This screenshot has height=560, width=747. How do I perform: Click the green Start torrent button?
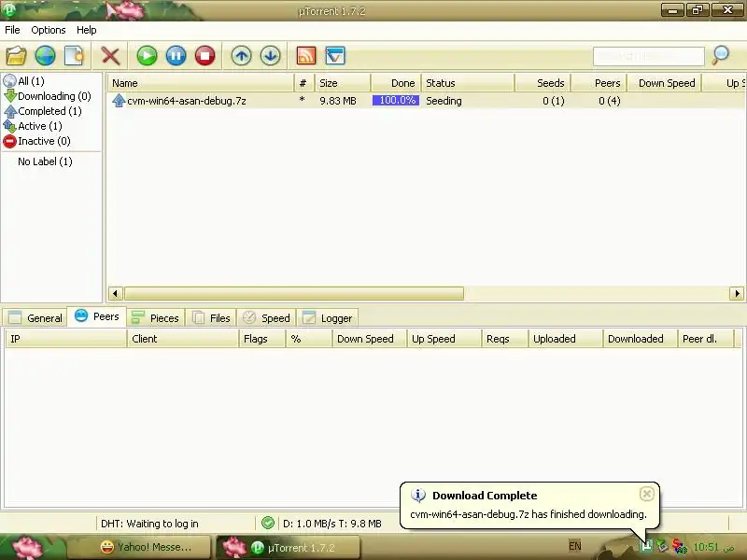point(147,56)
